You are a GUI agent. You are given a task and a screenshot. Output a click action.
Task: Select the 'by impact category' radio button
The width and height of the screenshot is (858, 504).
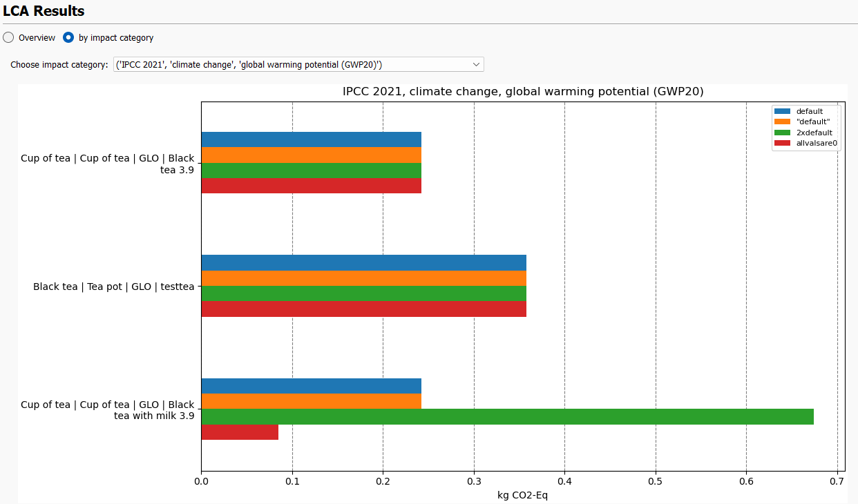(68, 37)
